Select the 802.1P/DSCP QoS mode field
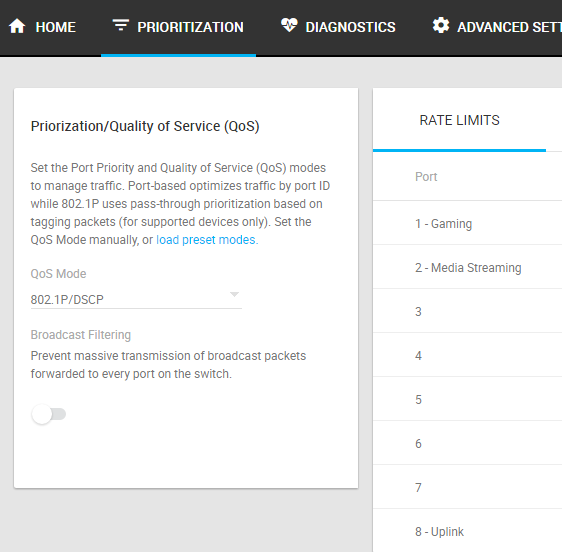This screenshot has height=552, width=562. tap(136, 299)
